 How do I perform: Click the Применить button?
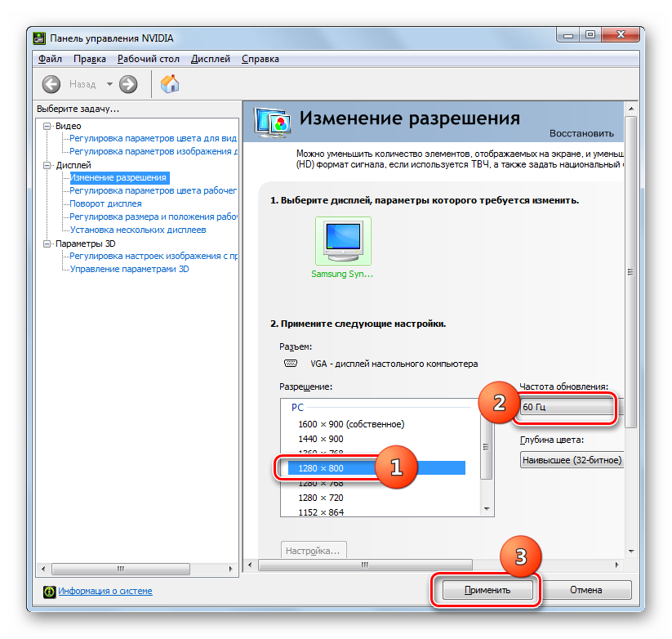(x=487, y=589)
